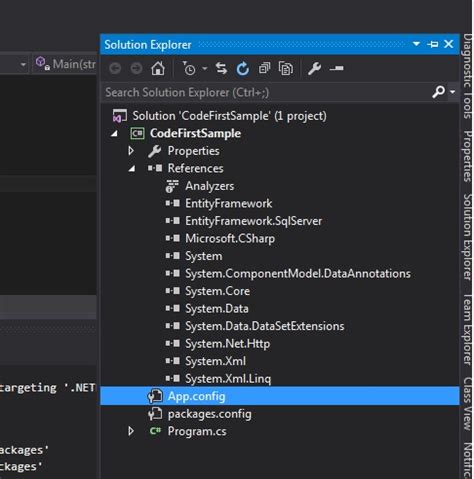
Task: Select the Microsoft.CSharp reference
Action: [x=230, y=238]
